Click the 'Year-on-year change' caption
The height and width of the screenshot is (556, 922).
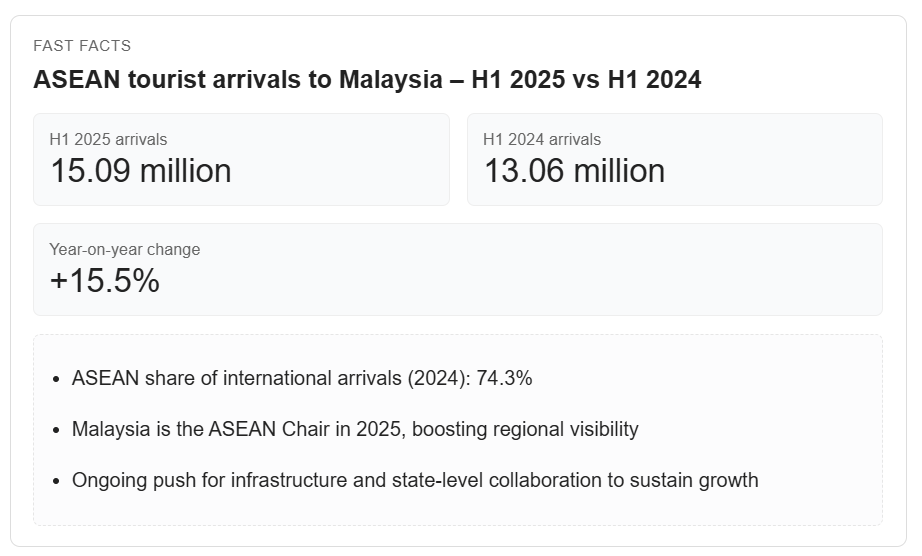point(124,249)
